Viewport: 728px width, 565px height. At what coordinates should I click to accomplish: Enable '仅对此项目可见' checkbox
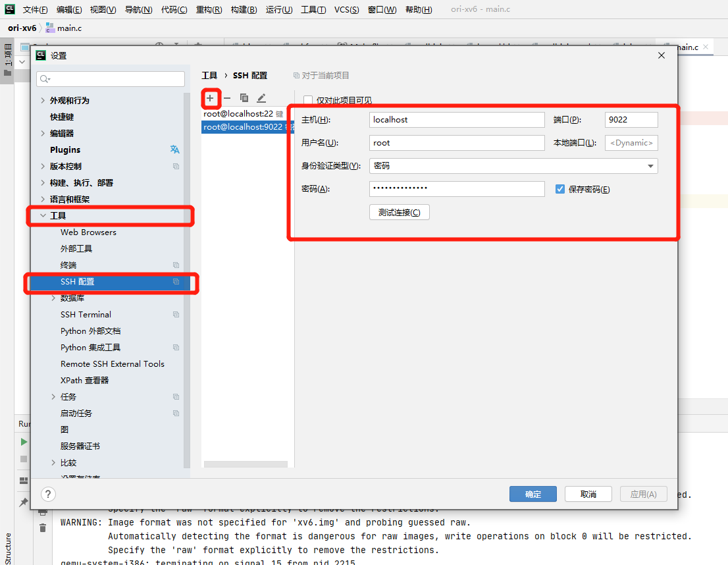(x=307, y=100)
